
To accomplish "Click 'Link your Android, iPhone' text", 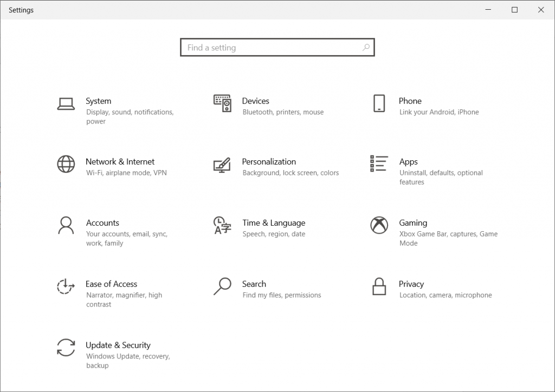I will (x=439, y=112).
